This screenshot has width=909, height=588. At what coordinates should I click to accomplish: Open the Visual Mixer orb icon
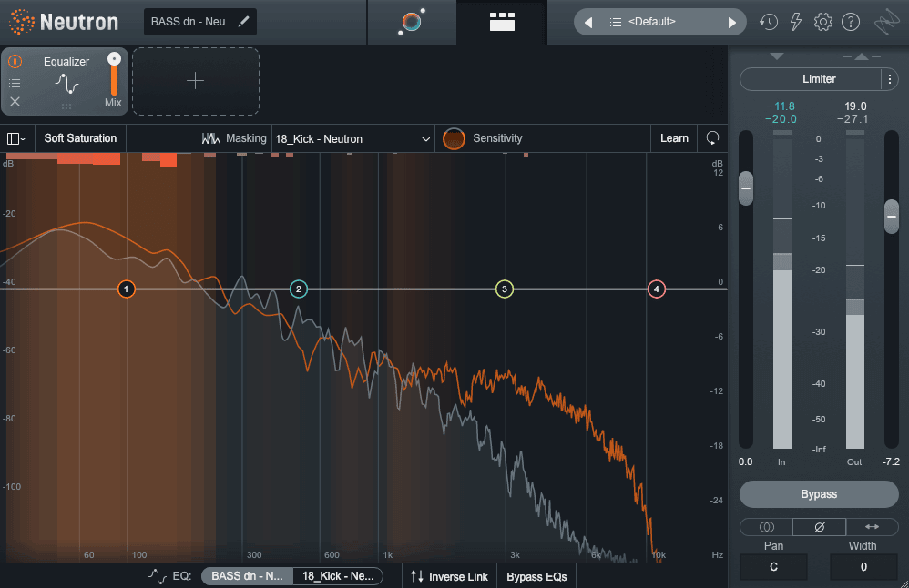(412, 22)
